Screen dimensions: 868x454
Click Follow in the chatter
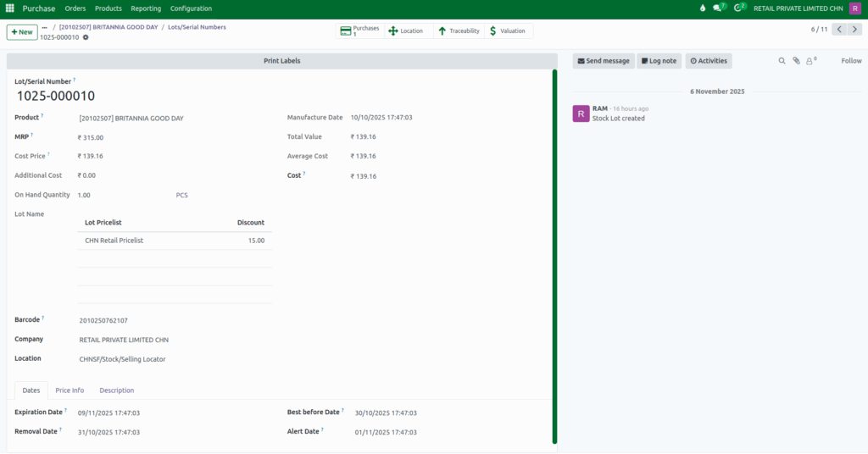tap(851, 61)
